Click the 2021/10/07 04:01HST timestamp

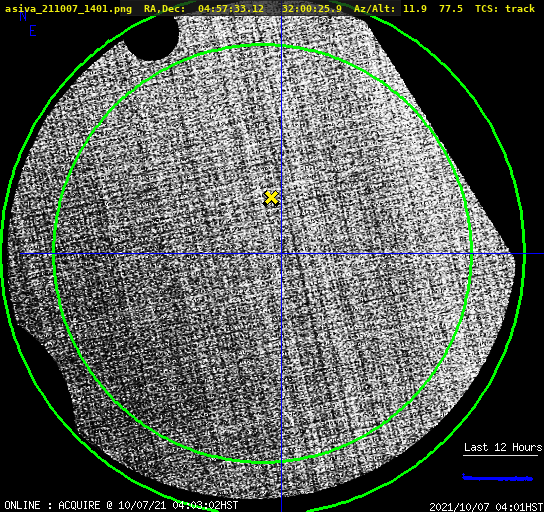tap(486, 507)
